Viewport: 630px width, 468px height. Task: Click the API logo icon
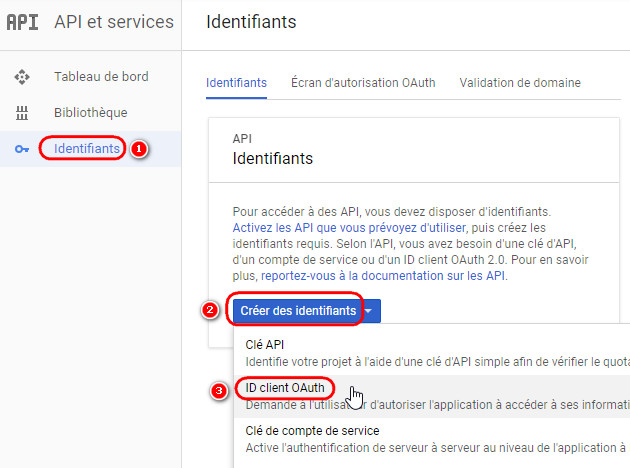(x=22, y=22)
